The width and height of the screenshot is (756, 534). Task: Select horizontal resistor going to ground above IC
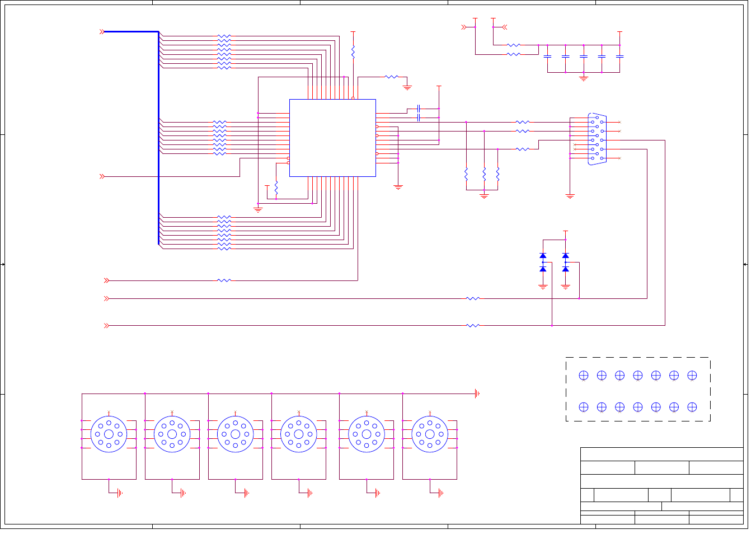391,77
